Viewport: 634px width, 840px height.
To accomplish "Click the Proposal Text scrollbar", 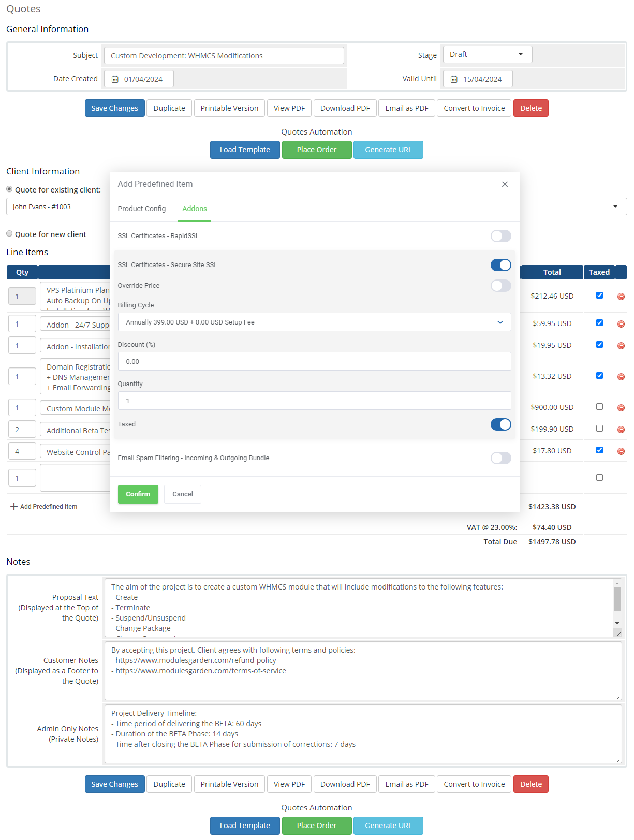I will [617, 600].
